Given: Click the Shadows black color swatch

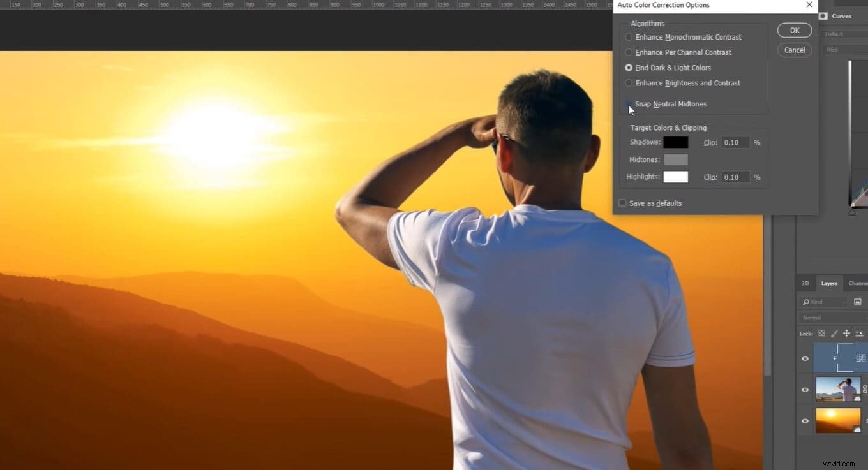Looking at the screenshot, I should point(676,142).
